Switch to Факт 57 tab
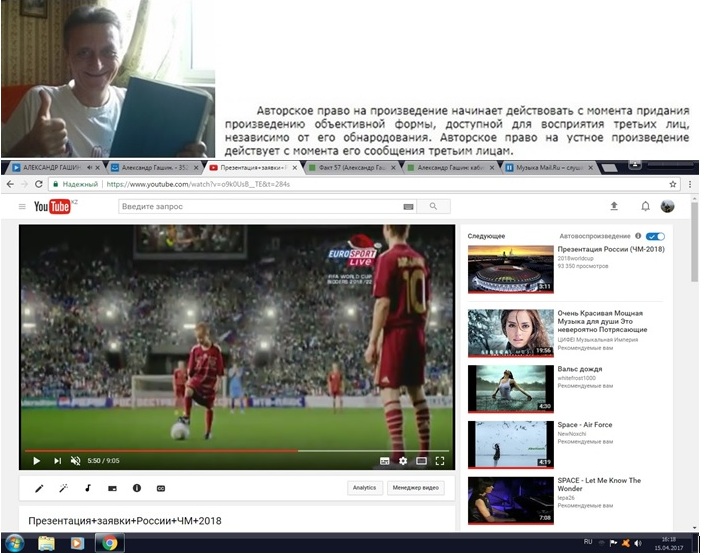This screenshot has height=555, width=704. tap(352, 167)
